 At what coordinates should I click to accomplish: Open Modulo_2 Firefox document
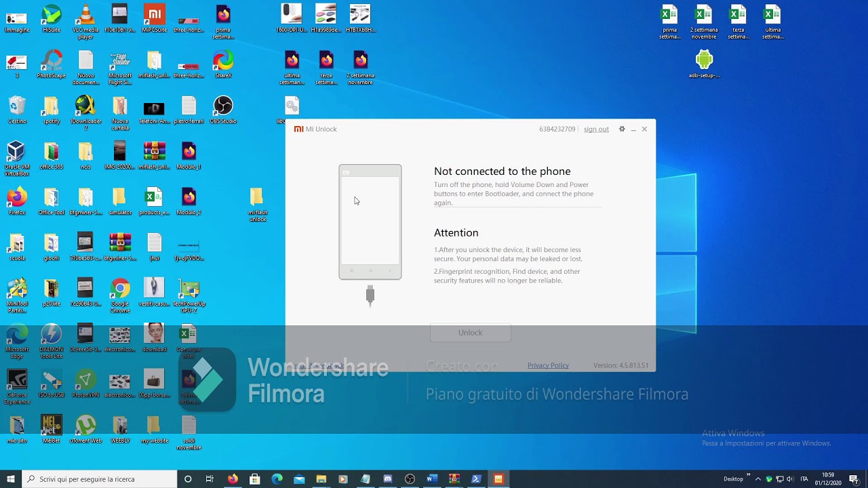(189, 201)
